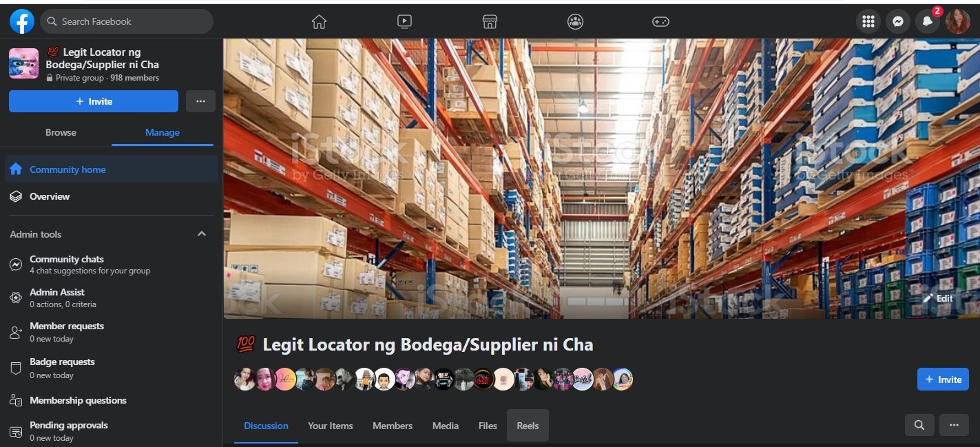The image size is (980, 447).
Task: Open the notifications bell icon
Action: [x=928, y=21]
